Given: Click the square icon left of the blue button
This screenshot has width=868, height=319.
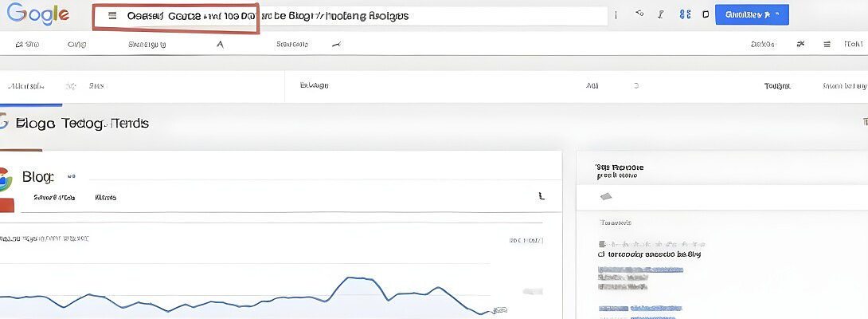Looking at the screenshot, I should click(706, 14).
